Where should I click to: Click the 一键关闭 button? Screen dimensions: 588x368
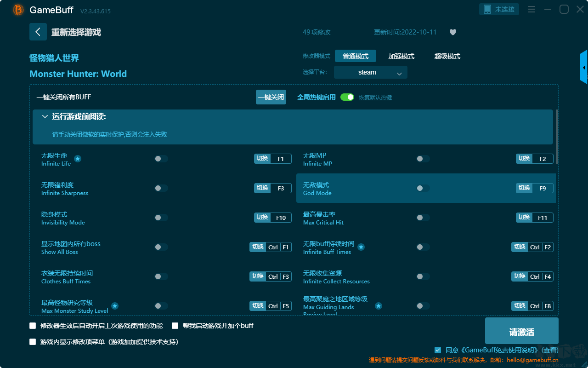(x=271, y=97)
